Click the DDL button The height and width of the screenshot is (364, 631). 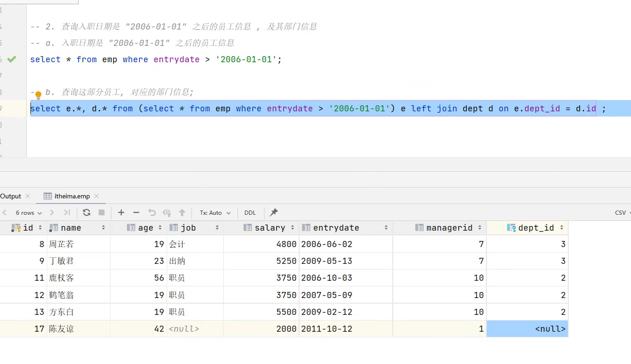tap(250, 213)
